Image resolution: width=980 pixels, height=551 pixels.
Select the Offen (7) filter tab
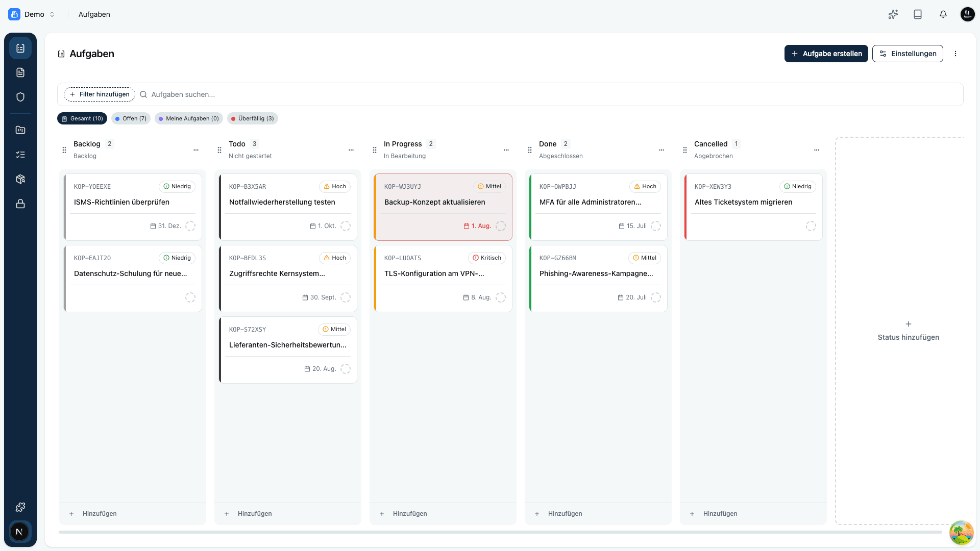pos(131,118)
